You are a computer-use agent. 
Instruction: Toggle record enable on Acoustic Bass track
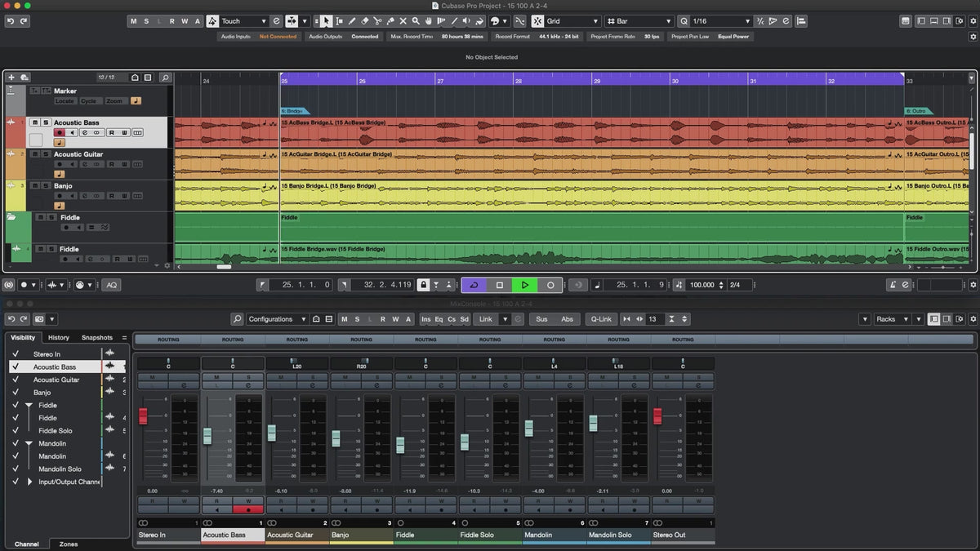tap(59, 132)
